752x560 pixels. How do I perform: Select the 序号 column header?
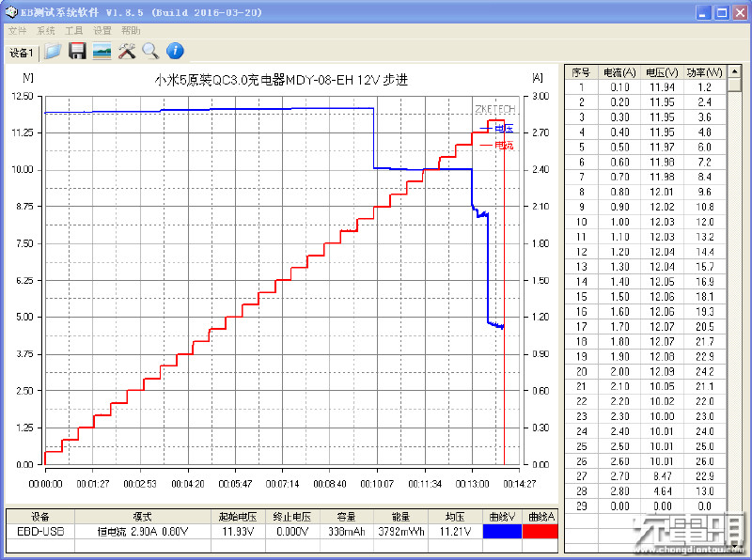[581, 72]
